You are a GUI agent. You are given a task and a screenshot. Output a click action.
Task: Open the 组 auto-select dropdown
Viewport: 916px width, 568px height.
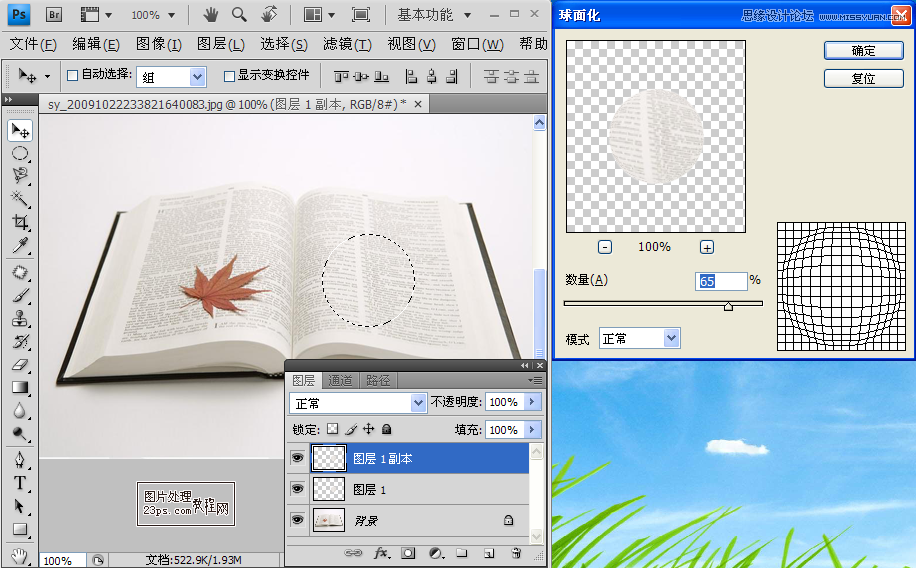197,77
